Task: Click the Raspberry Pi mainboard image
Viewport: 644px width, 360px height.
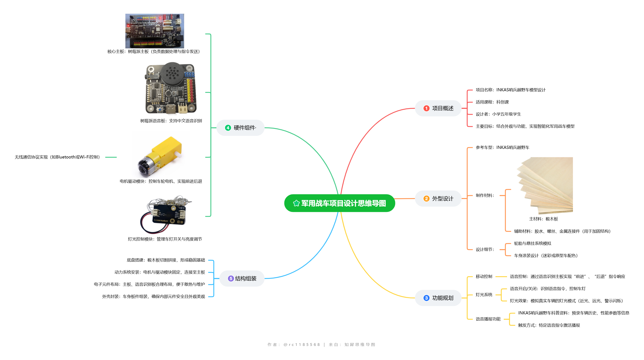Action: (x=155, y=31)
